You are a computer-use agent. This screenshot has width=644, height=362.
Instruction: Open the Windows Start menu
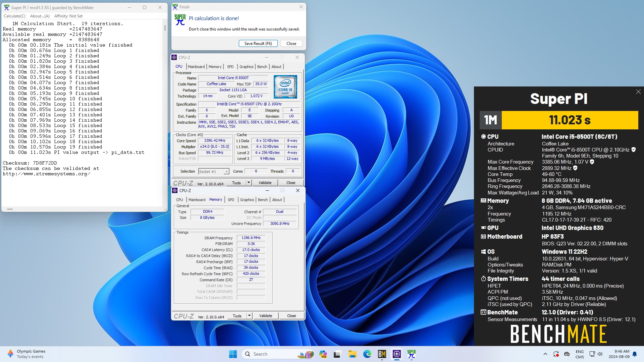click(233, 354)
